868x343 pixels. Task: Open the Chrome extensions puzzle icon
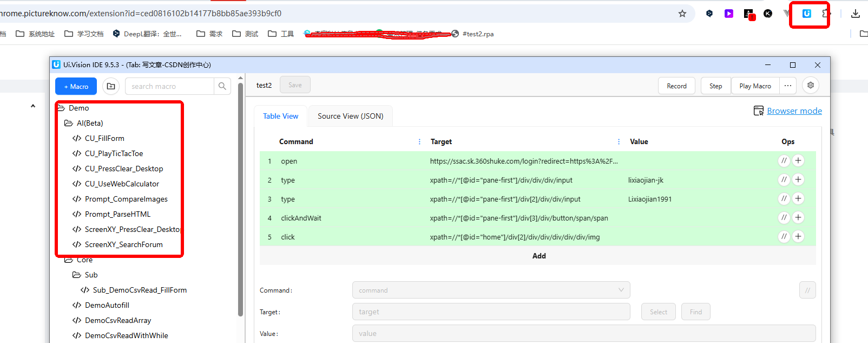pyautogui.click(x=825, y=14)
